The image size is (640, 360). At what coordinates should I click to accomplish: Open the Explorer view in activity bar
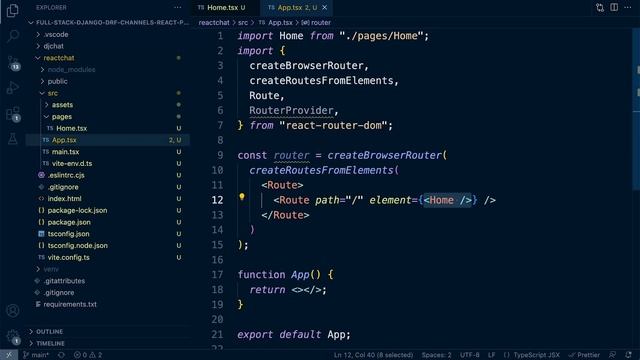click(x=13, y=11)
